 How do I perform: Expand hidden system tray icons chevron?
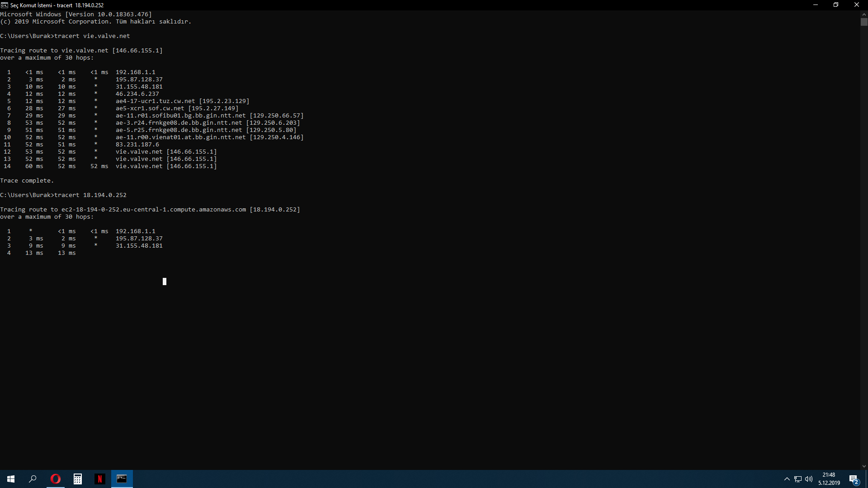(787, 479)
